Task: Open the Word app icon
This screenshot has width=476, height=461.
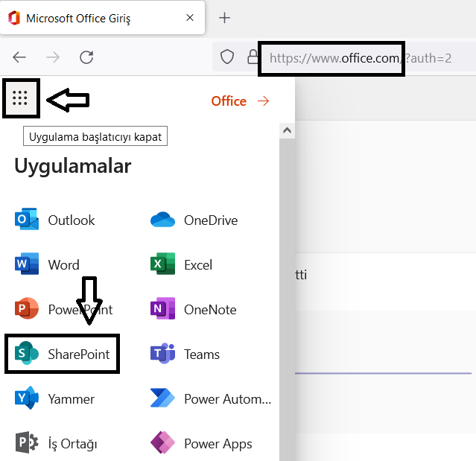Action: coord(27,264)
